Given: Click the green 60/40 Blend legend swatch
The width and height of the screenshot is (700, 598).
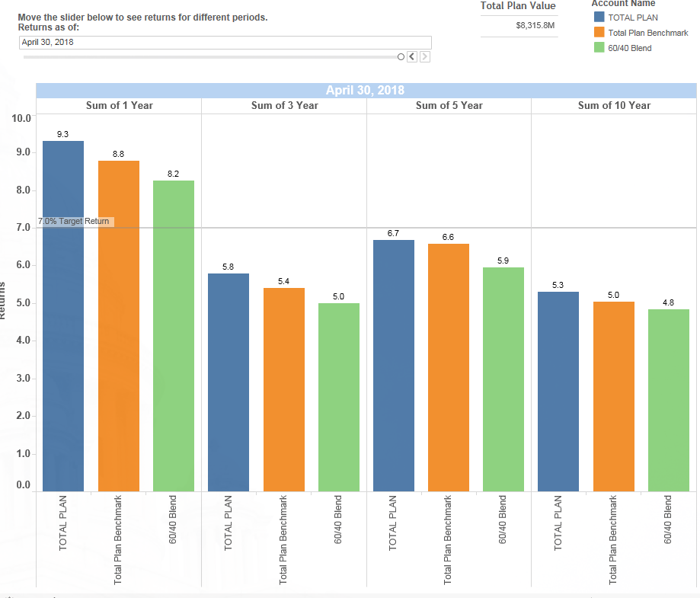Looking at the screenshot, I should pyautogui.click(x=599, y=47).
